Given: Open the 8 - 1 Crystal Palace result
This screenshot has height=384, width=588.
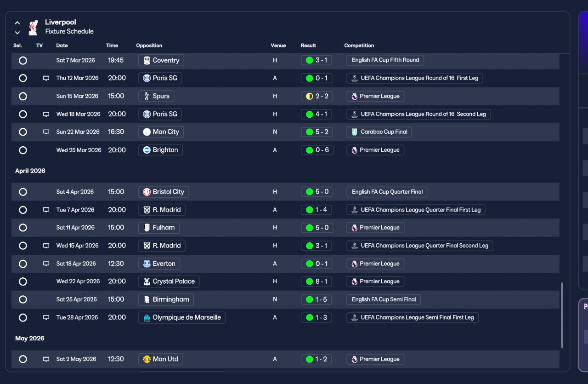Looking at the screenshot, I should click(x=317, y=281).
